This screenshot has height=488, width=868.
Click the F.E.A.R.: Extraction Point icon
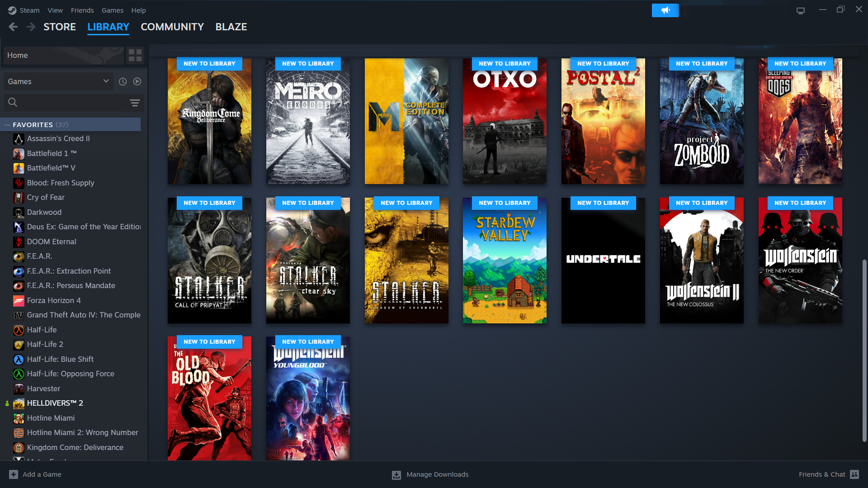tap(19, 271)
